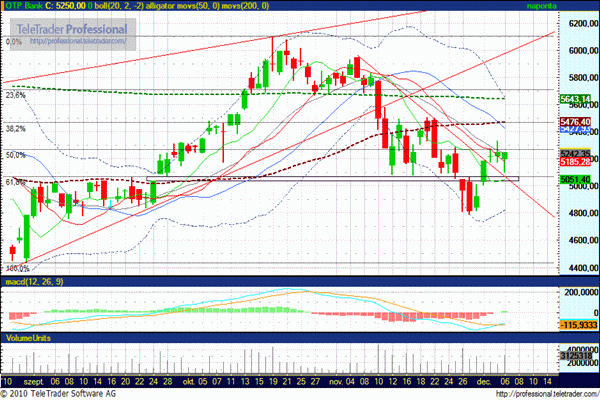This screenshot has width=600, height=400.
Task: Select the 61.8% Fibonacci level label
Action: 15,182
